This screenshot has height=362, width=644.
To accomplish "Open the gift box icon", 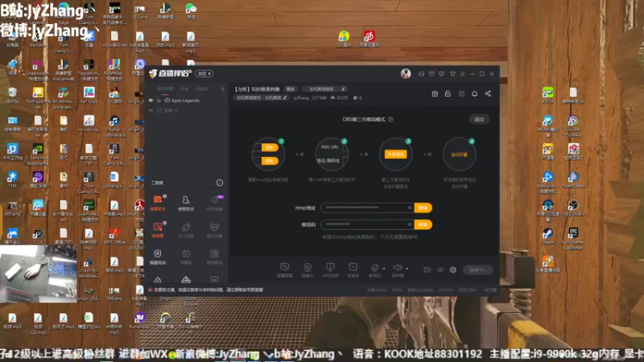I will tap(435, 93).
